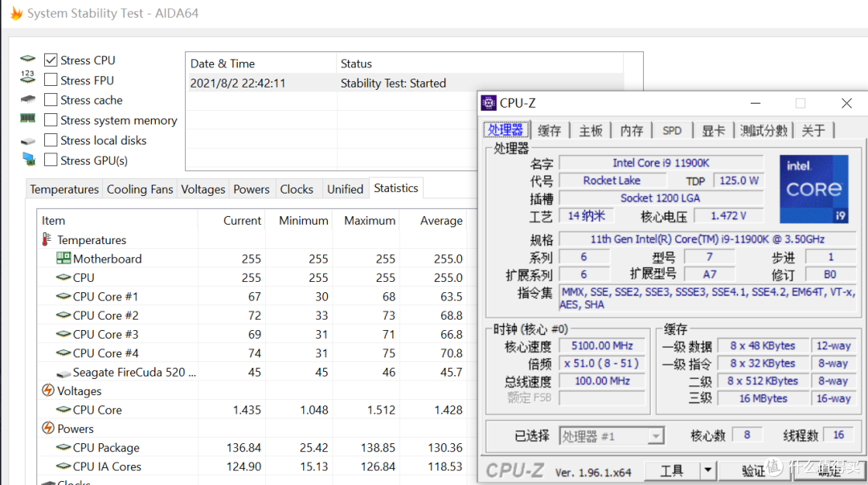Click the 验证 button in CPU-Z

[x=753, y=471]
